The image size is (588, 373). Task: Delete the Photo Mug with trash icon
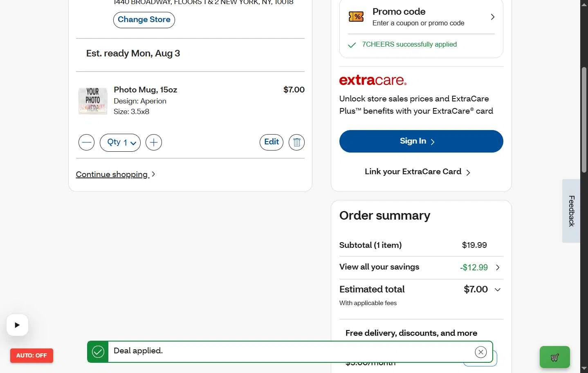pyautogui.click(x=296, y=142)
